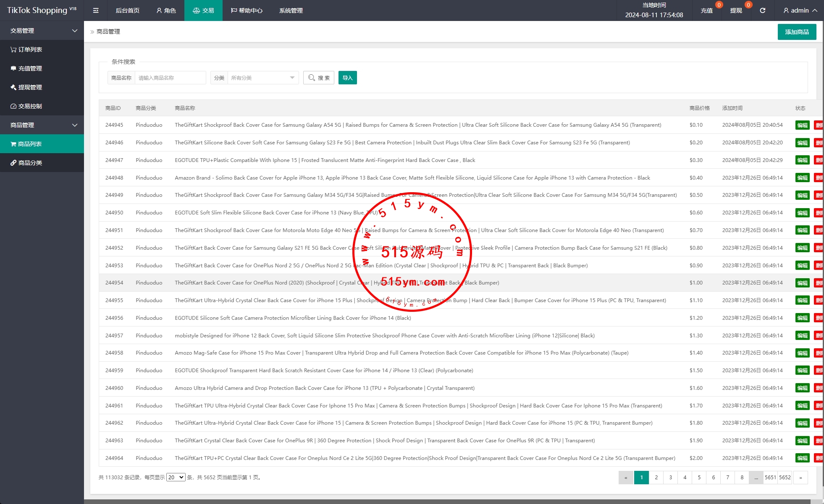Open the 系统管理 top menu
The height and width of the screenshot is (504, 824).
tap(291, 10)
